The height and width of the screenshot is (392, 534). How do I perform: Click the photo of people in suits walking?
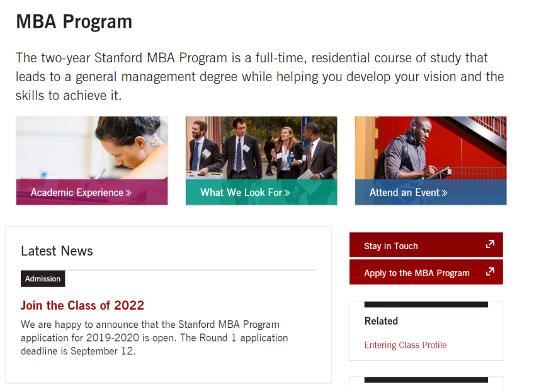coord(261,148)
